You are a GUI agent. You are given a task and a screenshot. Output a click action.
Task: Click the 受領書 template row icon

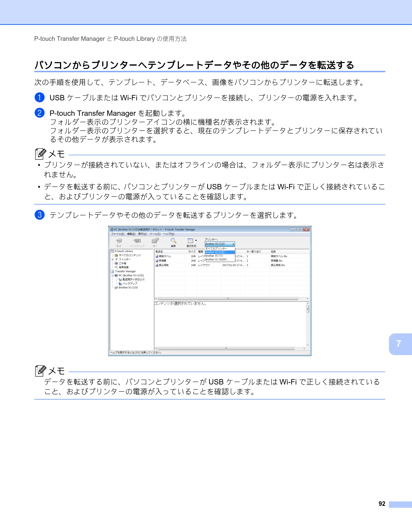click(157, 261)
